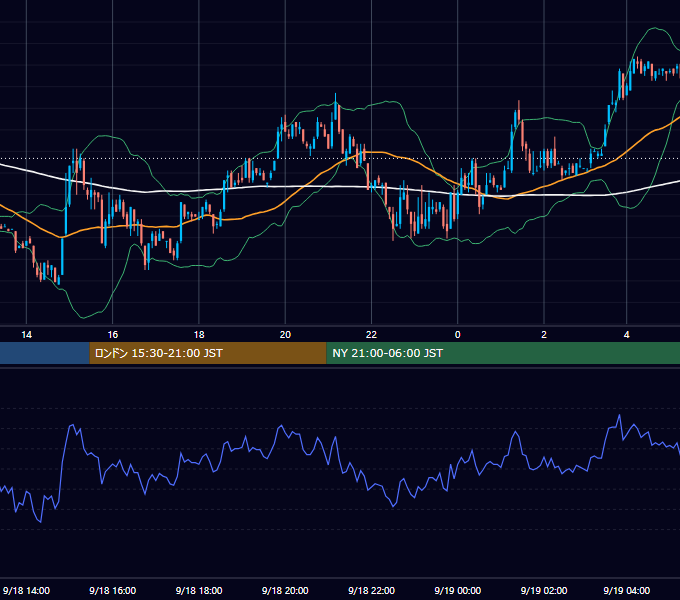This screenshot has height=600, width=680.
Task: Click the 9/18 22:00 label on indicator axis
Action: [x=371, y=590]
